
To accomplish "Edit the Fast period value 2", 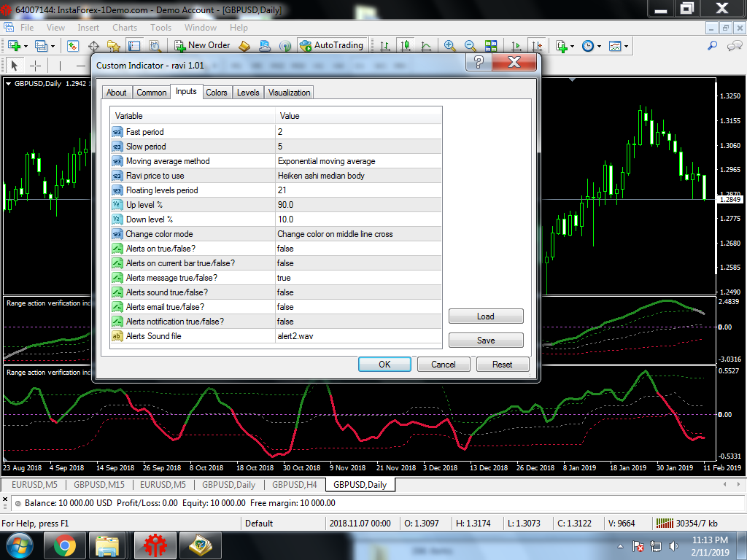I will [358, 132].
